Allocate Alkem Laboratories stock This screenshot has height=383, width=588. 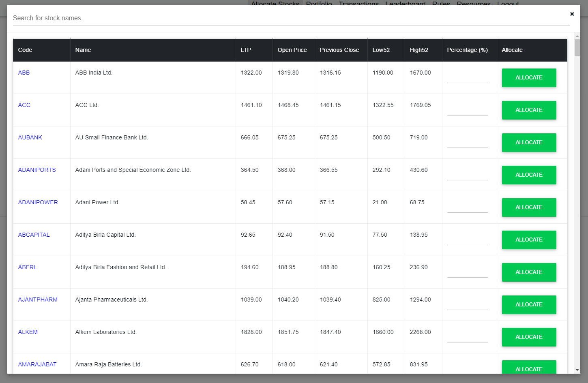pos(529,337)
